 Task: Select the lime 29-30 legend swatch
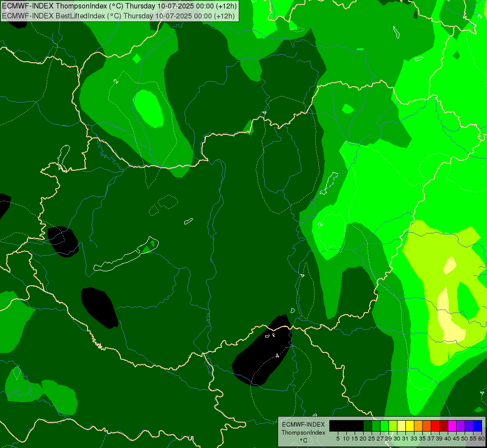(393, 426)
